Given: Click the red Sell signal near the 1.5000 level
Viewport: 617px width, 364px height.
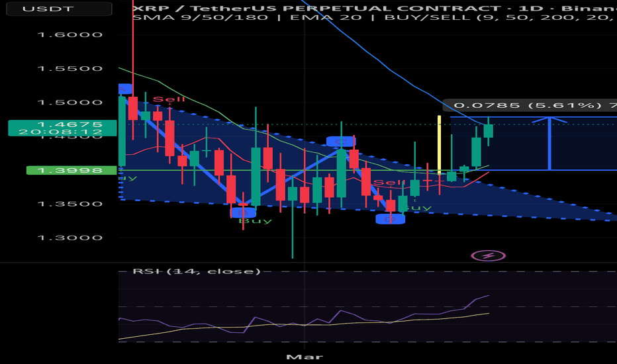Looking at the screenshot, I should 165,99.
